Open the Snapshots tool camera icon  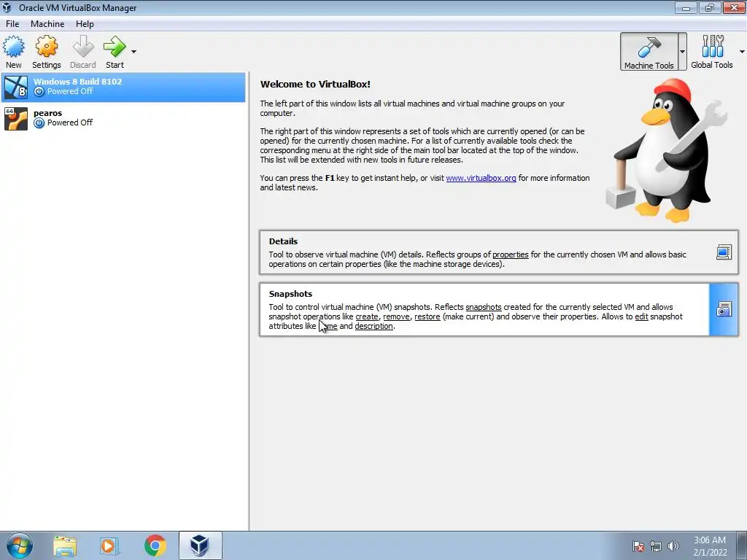coord(724,309)
